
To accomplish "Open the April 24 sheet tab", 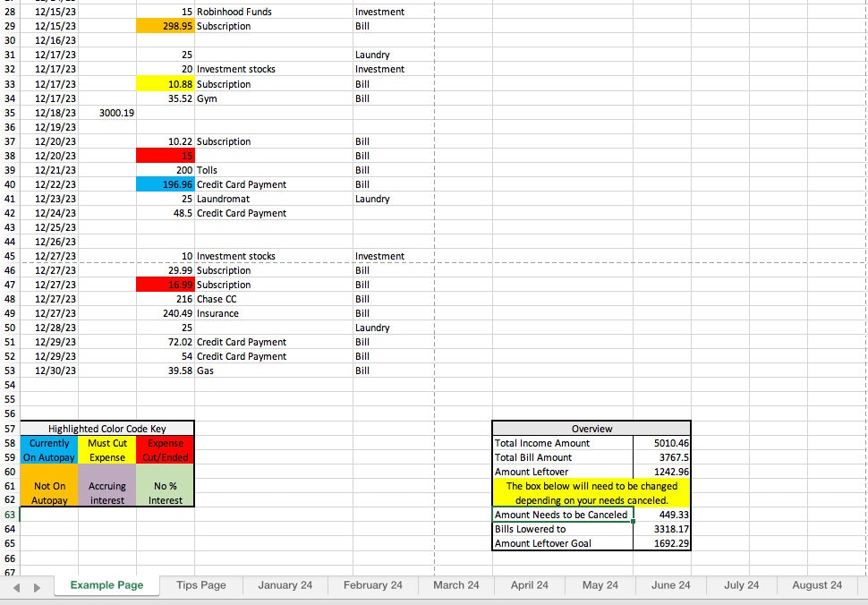I will [x=529, y=584].
